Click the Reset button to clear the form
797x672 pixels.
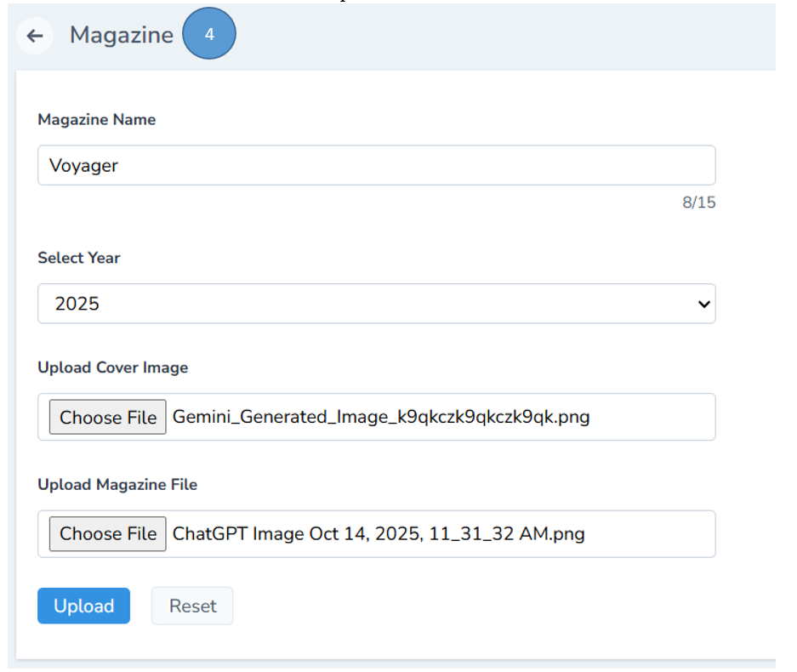[192, 606]
